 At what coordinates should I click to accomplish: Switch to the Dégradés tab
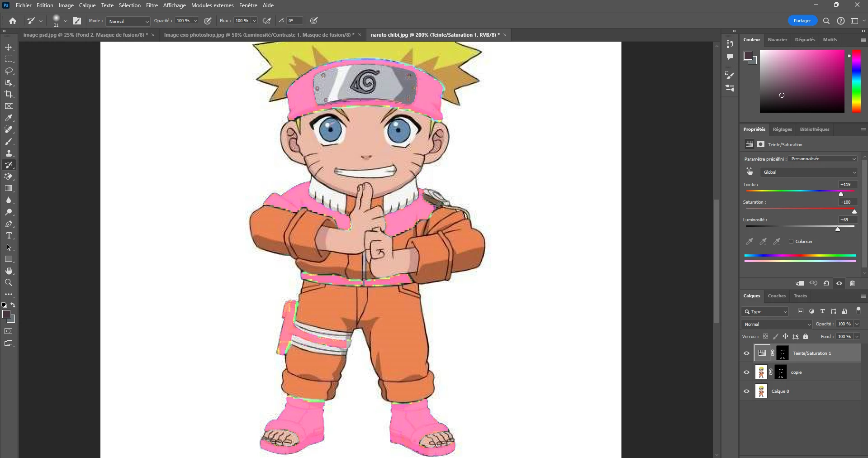[805, 40]
